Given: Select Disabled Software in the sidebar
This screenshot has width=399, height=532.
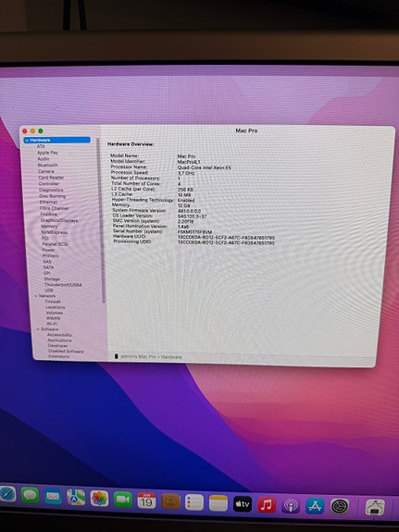Looking at the screenshot, I should 66,352.
